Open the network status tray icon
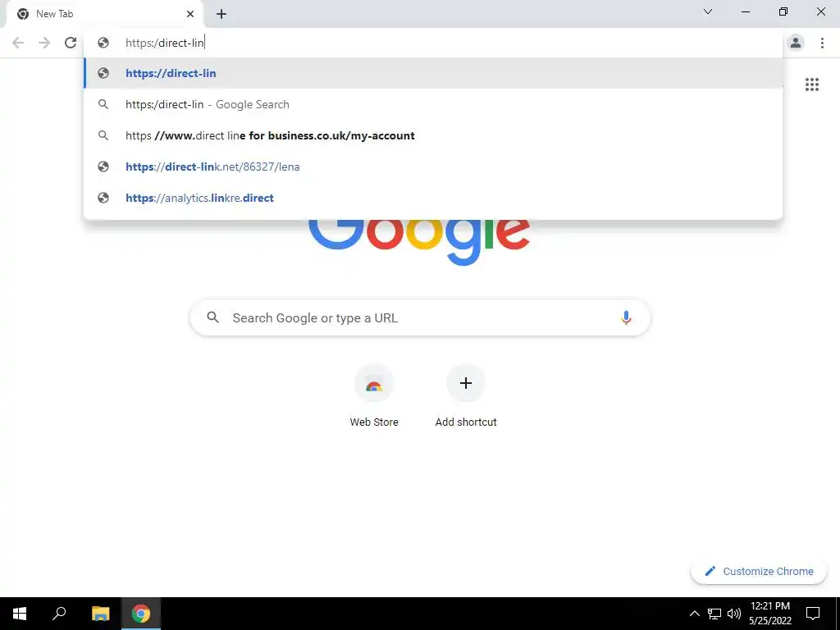Image resolution: width=840 pixels, height=630 pixels. tap(714, 614)
